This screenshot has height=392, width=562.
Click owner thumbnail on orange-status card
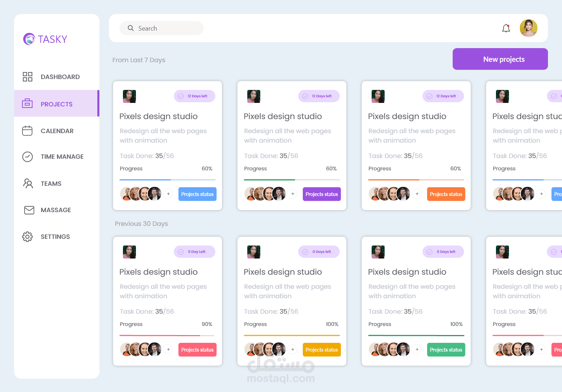[x=378, y=96]
